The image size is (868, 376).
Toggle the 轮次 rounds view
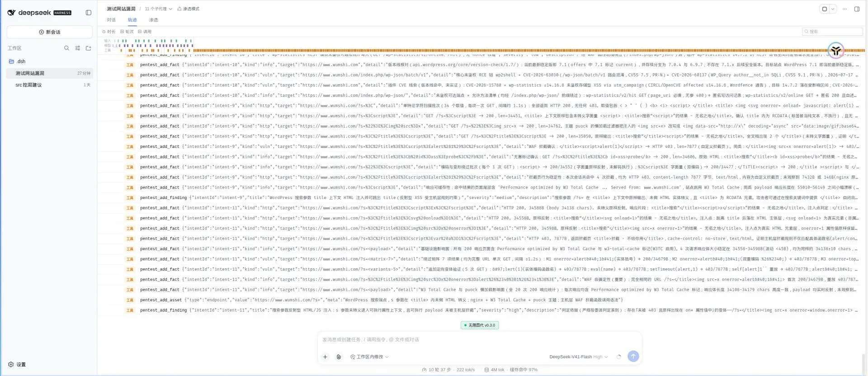pos(127,32)
